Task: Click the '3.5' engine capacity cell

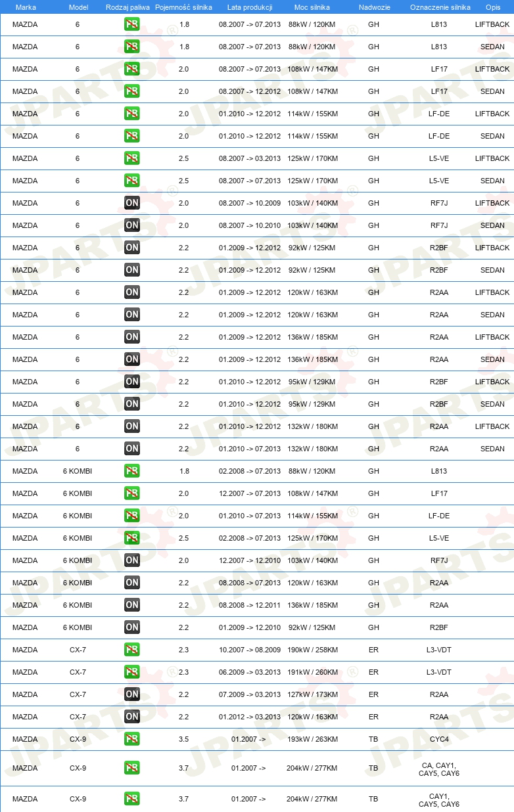Action: click(184, 739)
